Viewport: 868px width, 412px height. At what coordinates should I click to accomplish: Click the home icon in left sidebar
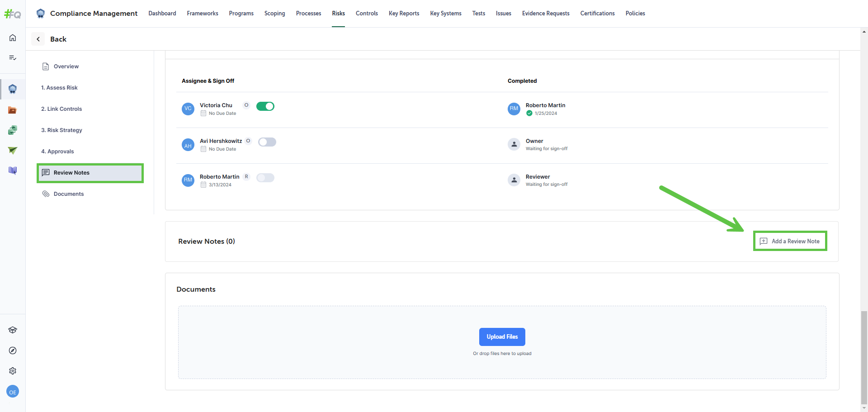pos(13,38)
